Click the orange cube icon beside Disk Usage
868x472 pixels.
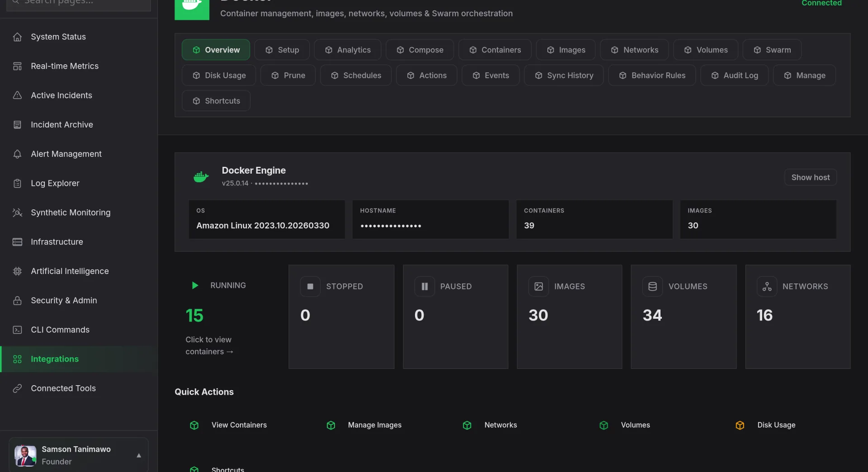(x=740, y=425)
